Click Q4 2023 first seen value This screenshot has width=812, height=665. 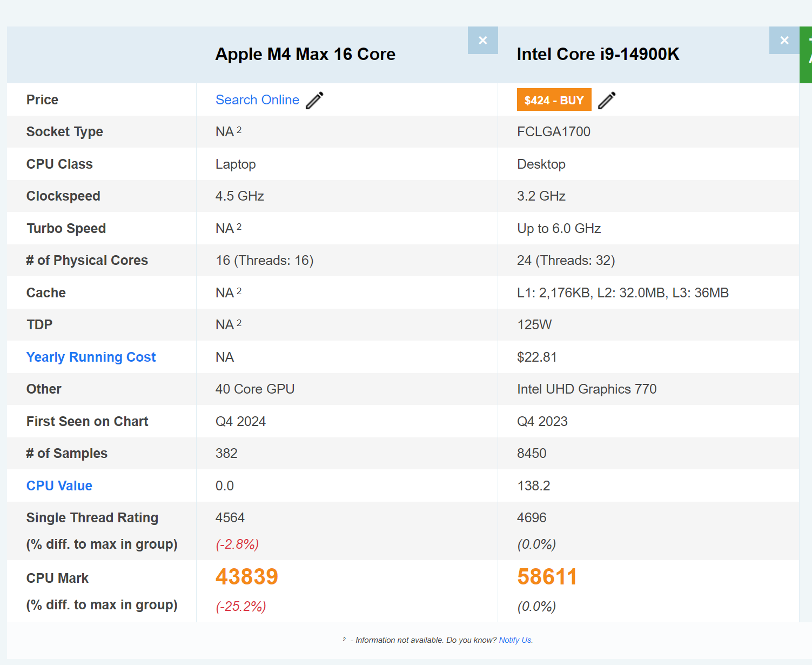coord(542,422)
